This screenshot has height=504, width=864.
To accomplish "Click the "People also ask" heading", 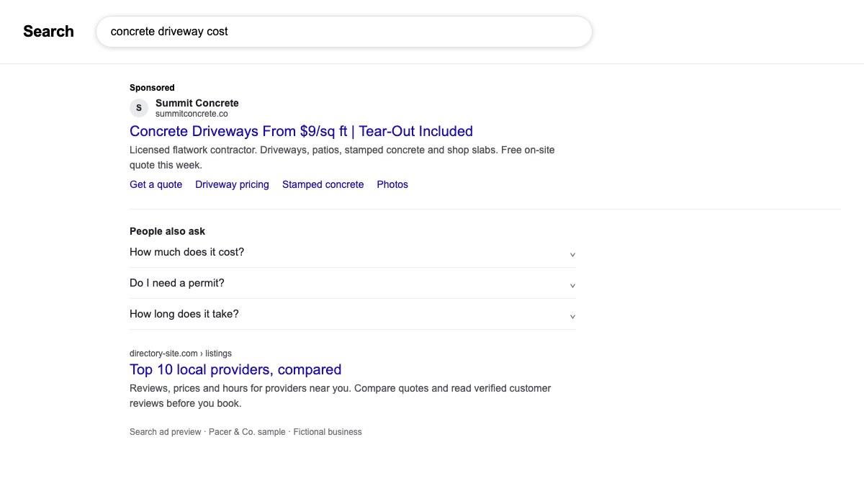I will (x=167, y=231).
